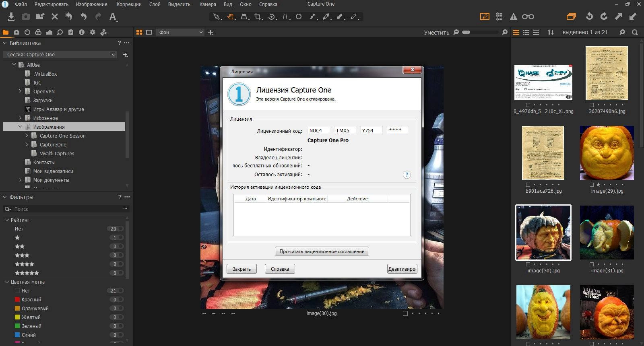Click the Справка button in License dialog
The height and width of the screenshot is (346, 644).
(280, 269)
